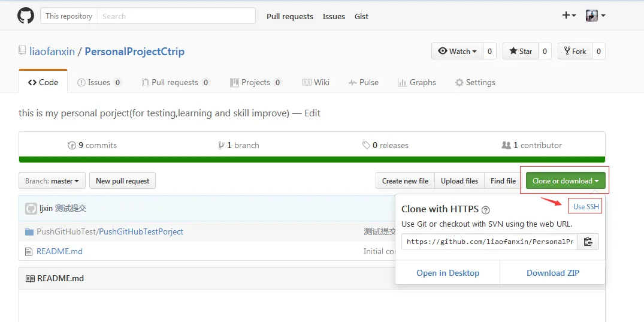Open Issues in top navigation

click(x=334, y=16)
